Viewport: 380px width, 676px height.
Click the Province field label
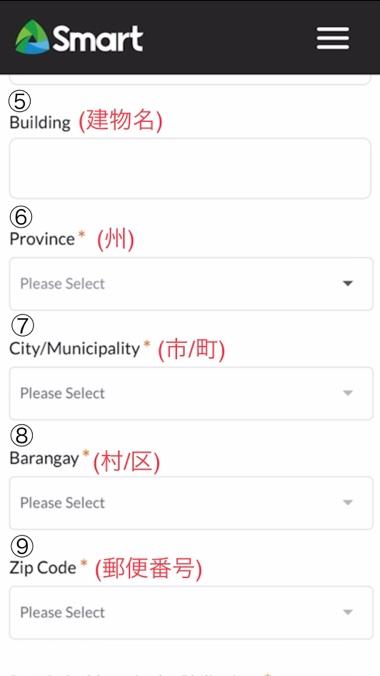(x=42, y=239)
